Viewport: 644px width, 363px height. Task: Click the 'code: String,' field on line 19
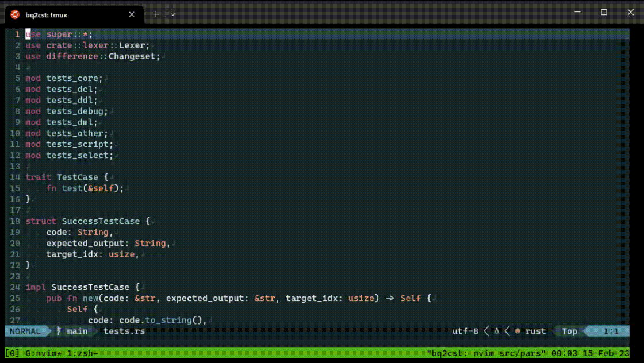(80, 232)
